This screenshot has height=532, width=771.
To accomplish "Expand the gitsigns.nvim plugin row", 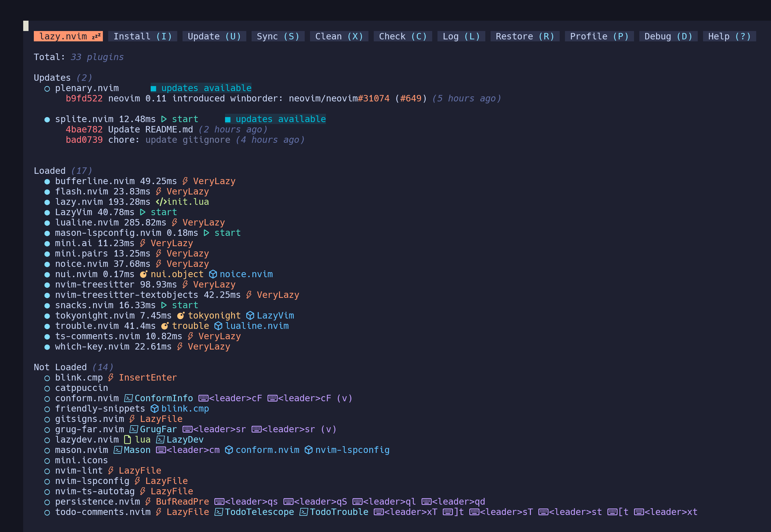I will coord(113,419).
